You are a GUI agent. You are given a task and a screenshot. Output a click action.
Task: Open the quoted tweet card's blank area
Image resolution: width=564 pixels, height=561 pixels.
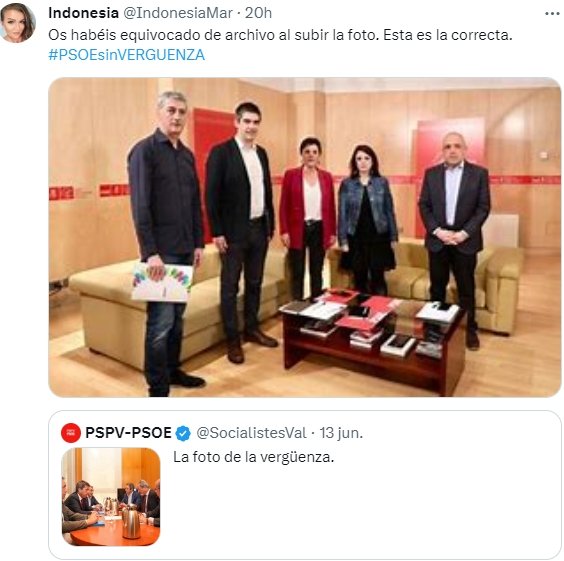point(360,511)
